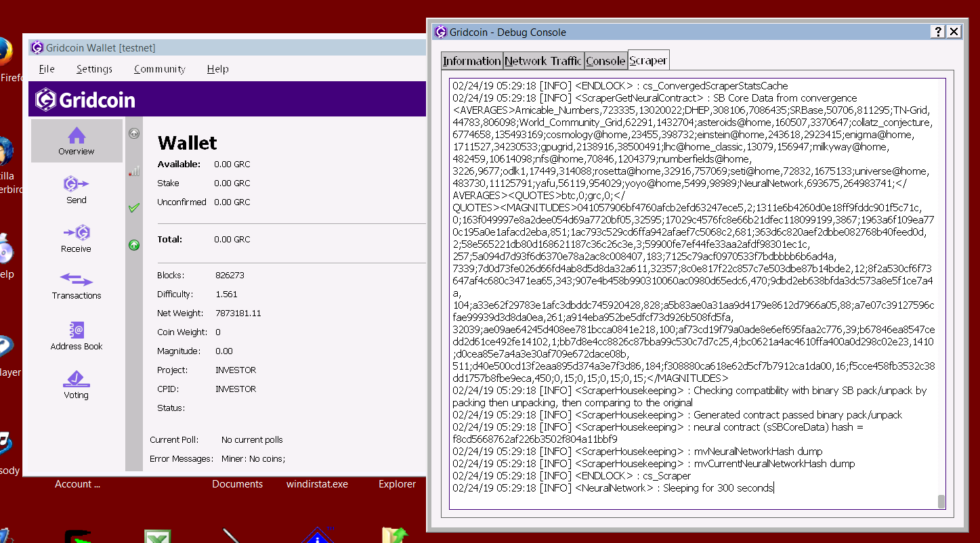Open the Help menu in Gridcoin Wallet
The image size is (980, 543).
tap(217, 69)
